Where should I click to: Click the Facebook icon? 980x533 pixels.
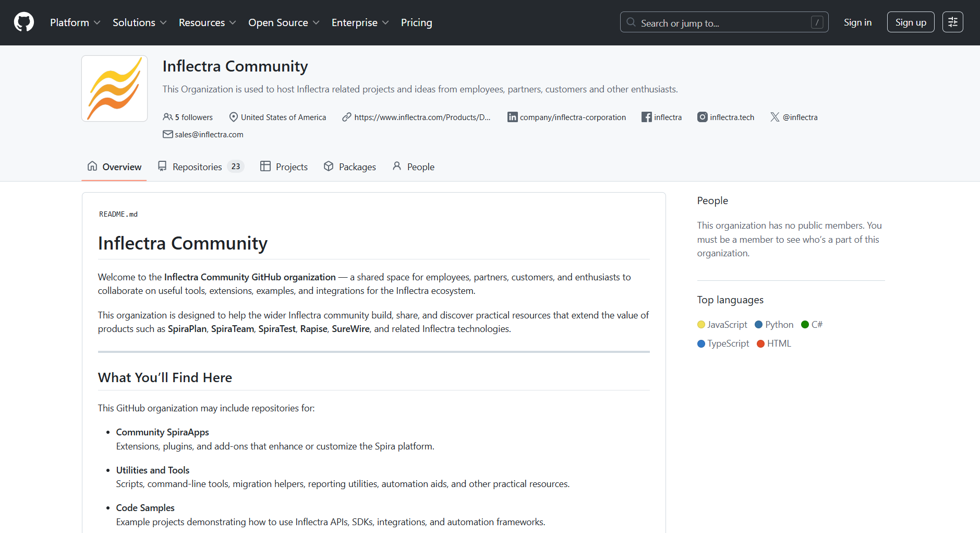click(x=647, y=117)
